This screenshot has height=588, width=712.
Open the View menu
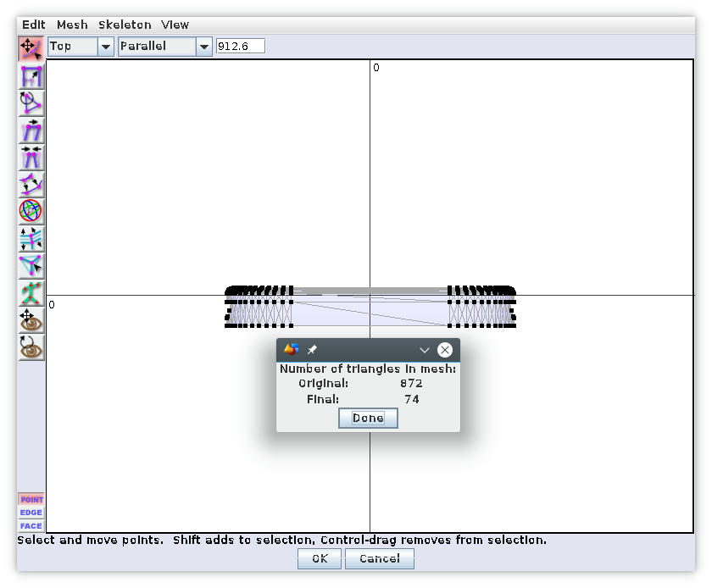click(175, 25)
